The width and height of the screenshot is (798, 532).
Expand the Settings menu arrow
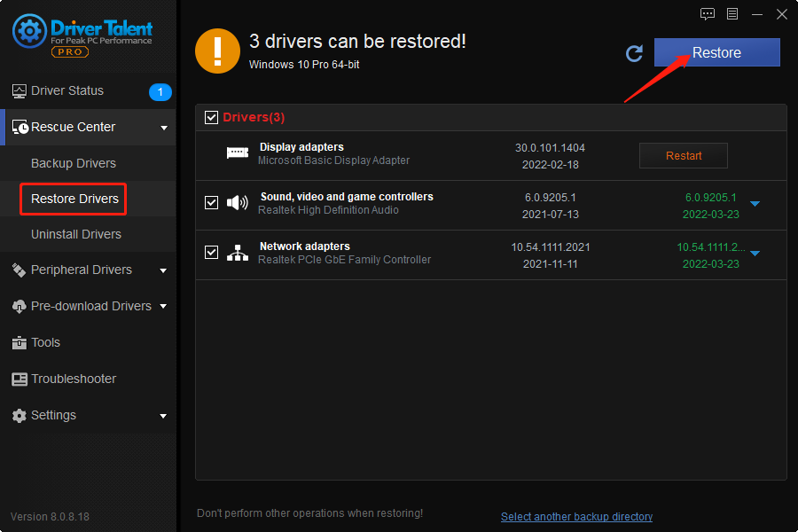pyautogui.click(x=163, y=416)
